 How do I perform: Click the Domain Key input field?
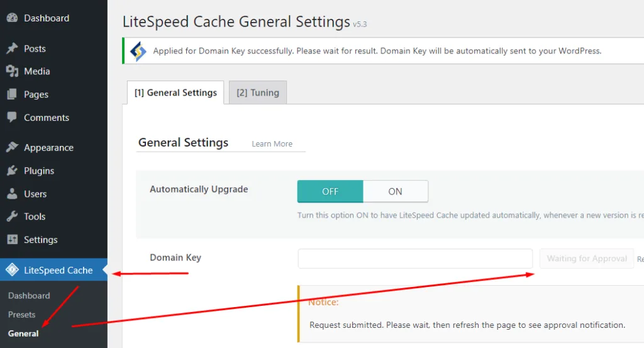(415, 259)
